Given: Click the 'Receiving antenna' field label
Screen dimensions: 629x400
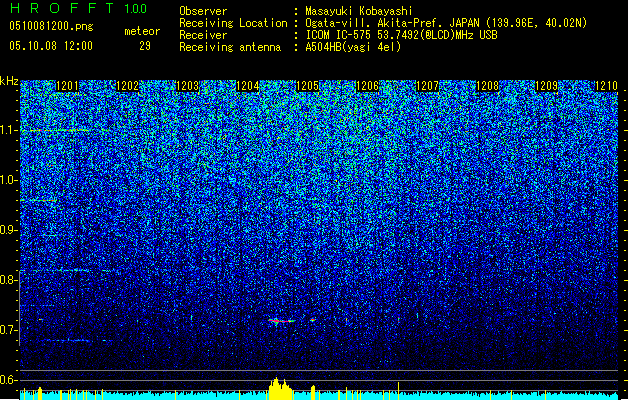Looking at the screenshot, I should 230,47.
